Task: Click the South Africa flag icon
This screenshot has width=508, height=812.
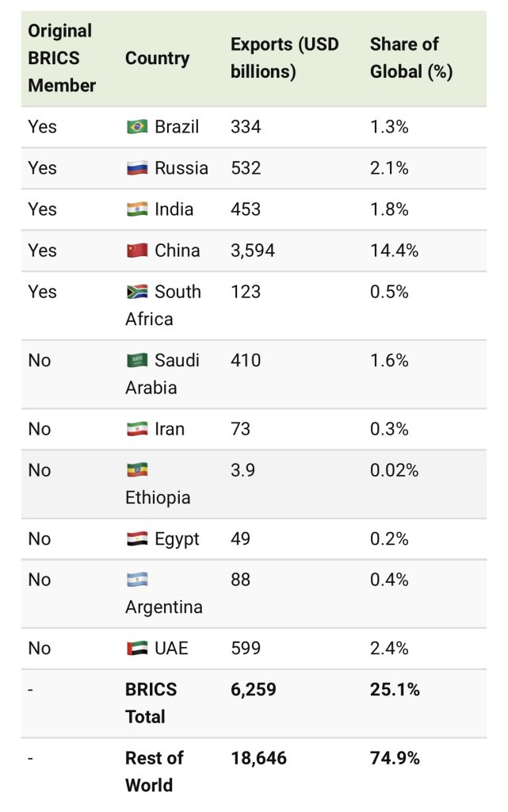Action: [137, 292]
